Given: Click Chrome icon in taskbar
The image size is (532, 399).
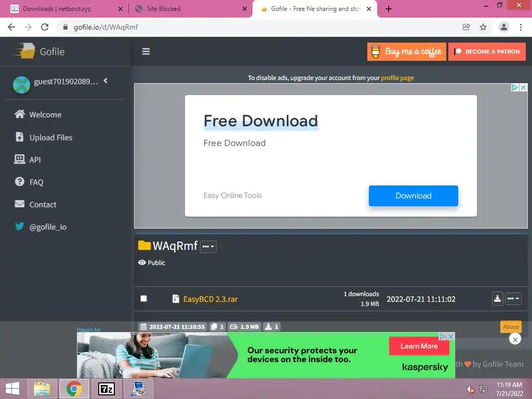Looking at the screenshot, I should pyautogui.click(x=74, y=389).
